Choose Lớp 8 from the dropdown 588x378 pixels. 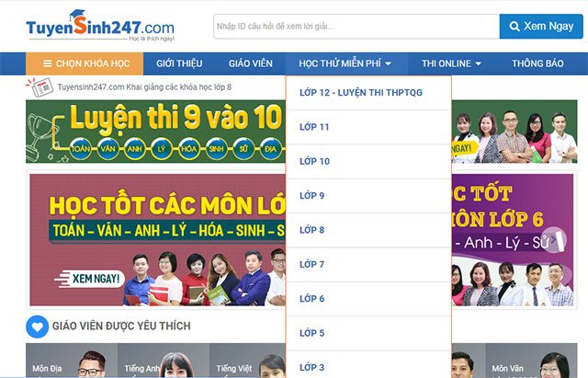tap(368, 230)
